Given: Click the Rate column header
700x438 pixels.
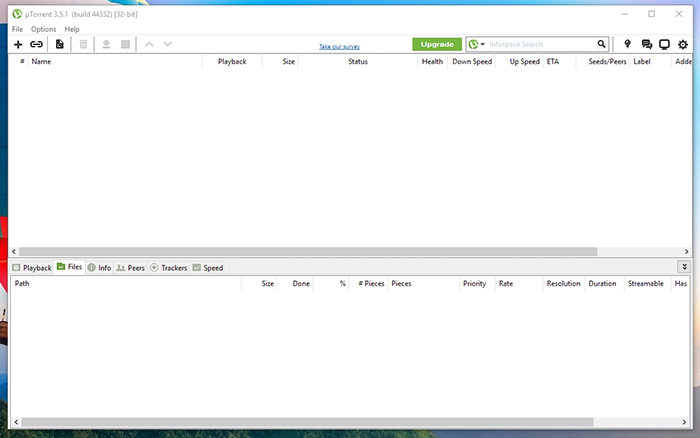Looking at the screenshot, I should pyautogui.click(x=519, y=284).
